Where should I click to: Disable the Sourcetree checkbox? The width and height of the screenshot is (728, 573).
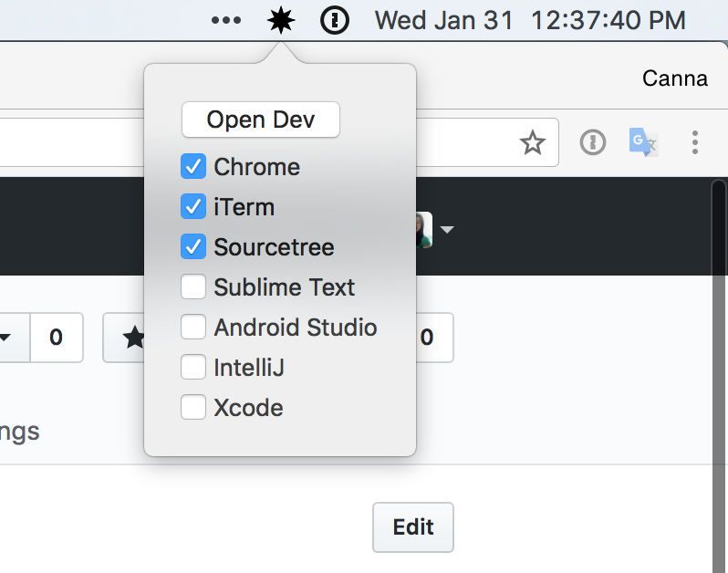click(x=193, y=247)
